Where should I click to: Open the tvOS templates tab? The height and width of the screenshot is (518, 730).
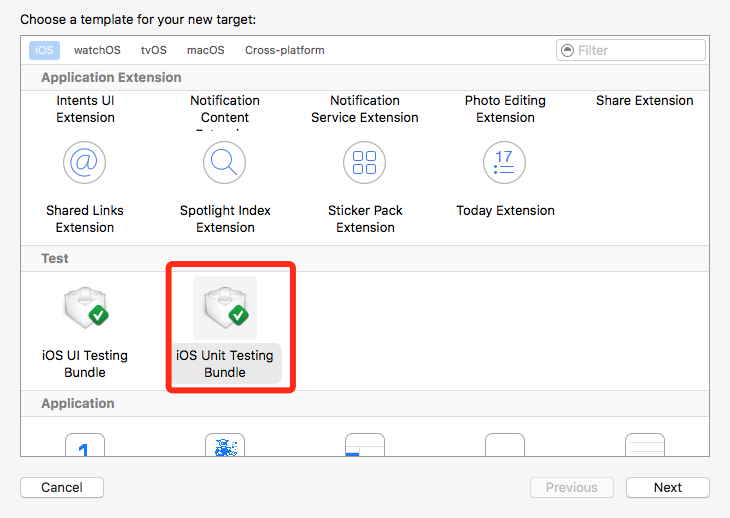pyautogui.click(x=154, y=50)
